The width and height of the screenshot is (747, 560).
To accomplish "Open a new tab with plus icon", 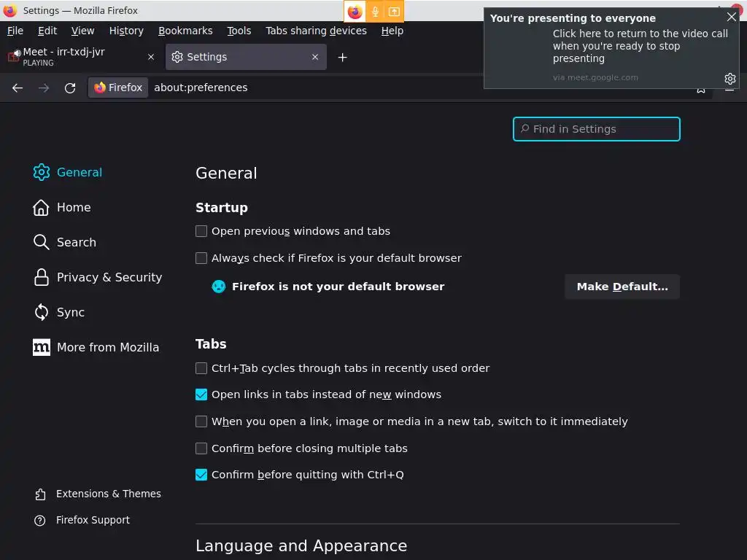I will pyautogui.click(x=342, y=57).
